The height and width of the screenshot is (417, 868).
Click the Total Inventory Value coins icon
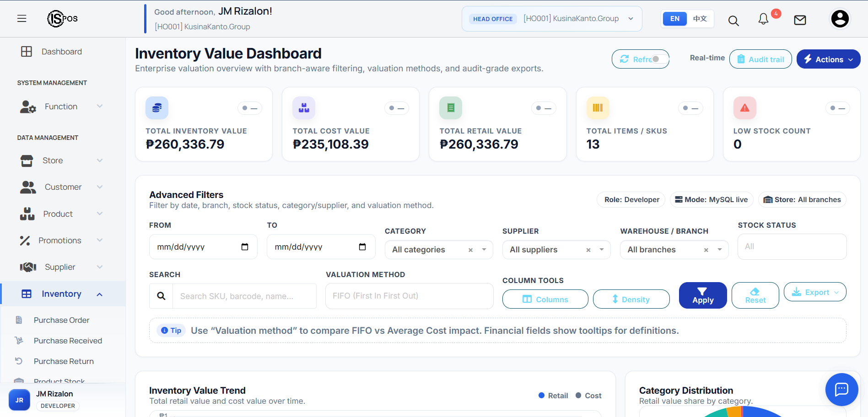point(157,108)
